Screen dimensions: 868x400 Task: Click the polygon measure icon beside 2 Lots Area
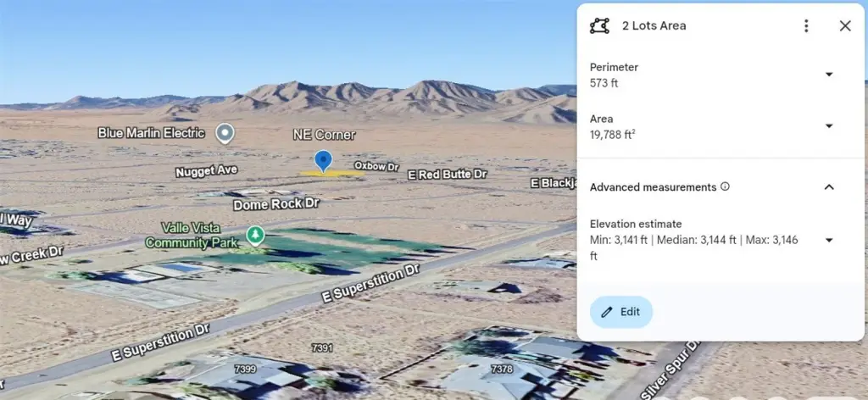[x=599, y=26]
